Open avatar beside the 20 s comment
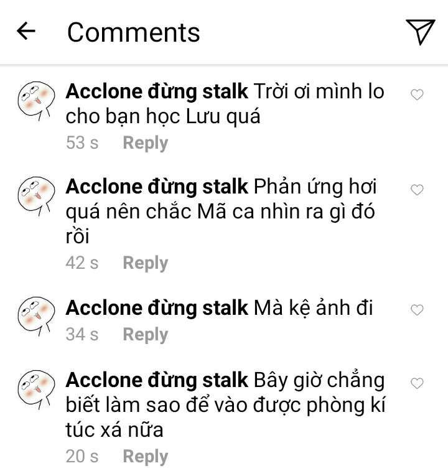 (x=37, y=390)
